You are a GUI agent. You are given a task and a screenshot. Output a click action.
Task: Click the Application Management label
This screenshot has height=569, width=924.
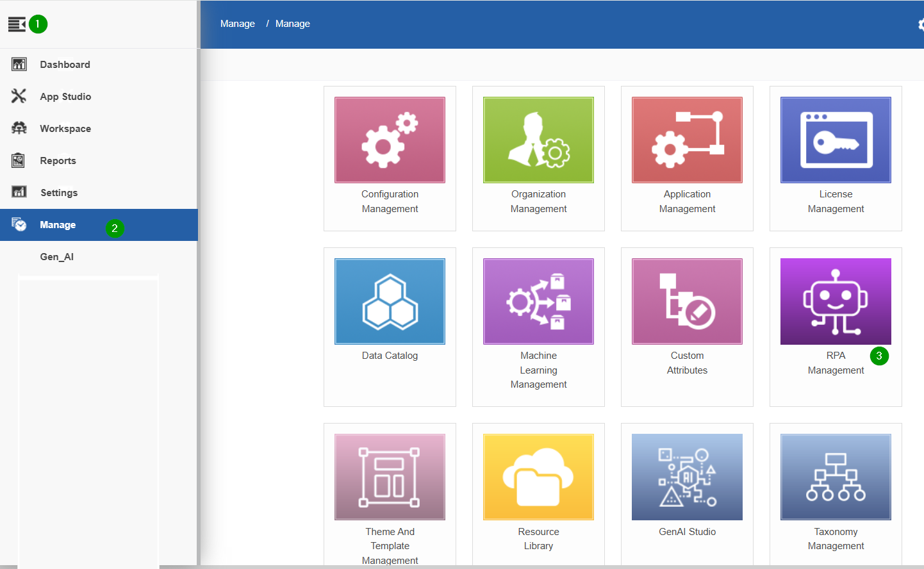coord(687,201)
